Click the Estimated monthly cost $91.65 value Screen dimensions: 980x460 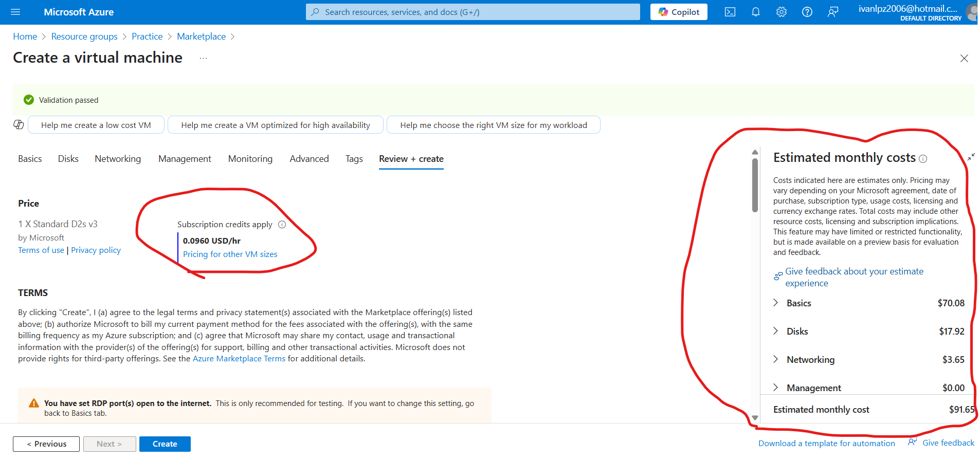coord(961,410)
